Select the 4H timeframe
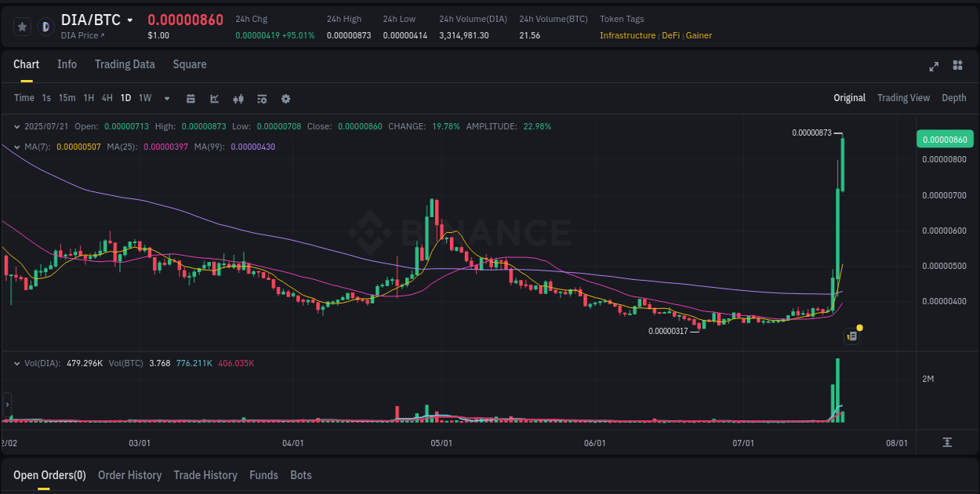 click(x=107, y=98)
